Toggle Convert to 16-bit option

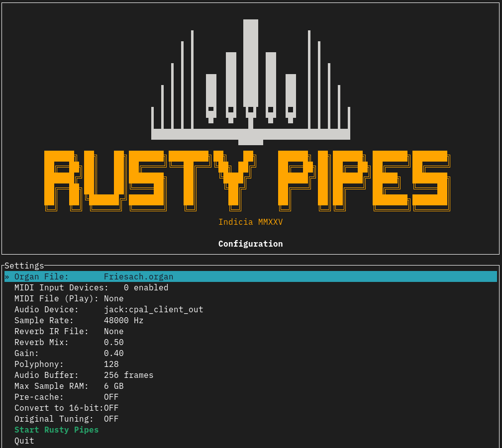(x=251, y=408)
